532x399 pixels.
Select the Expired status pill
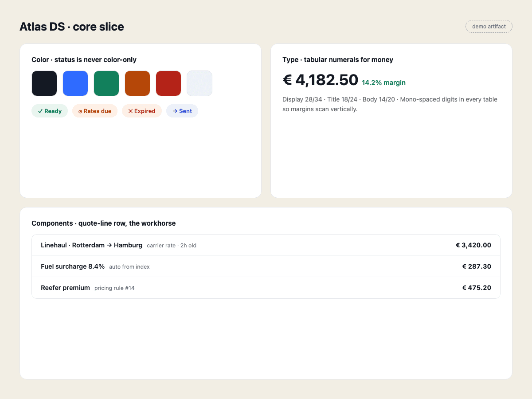[x=142, y=111]
